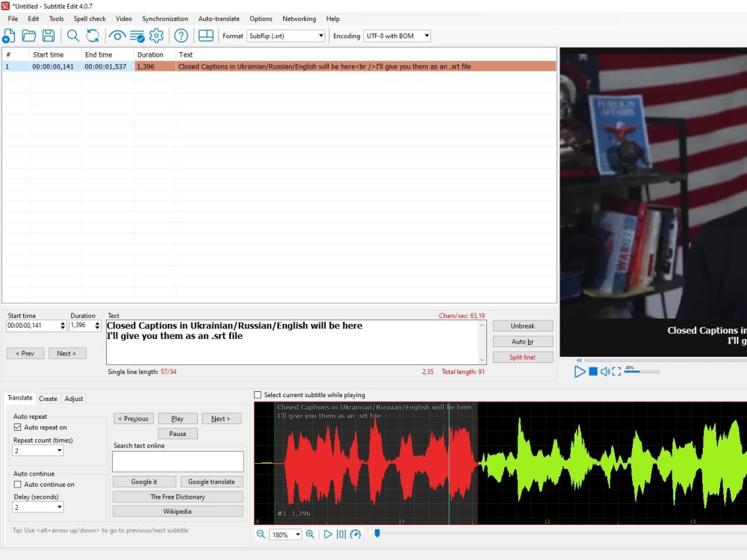This screenshot has width=747, height=560.
Task: Click the volume slider in video player
Action: [x=642, y=371]
